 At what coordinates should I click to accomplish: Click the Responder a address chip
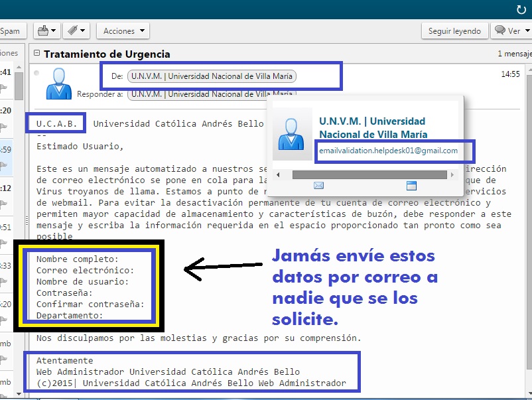point(212,94)
